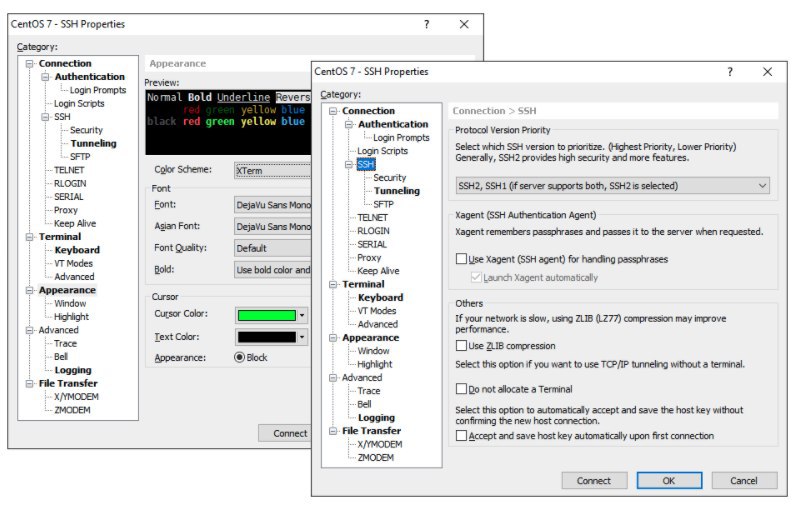Select Proxy in front window tree
This screenshot has width=811, height=516.
tap(369, 257)
